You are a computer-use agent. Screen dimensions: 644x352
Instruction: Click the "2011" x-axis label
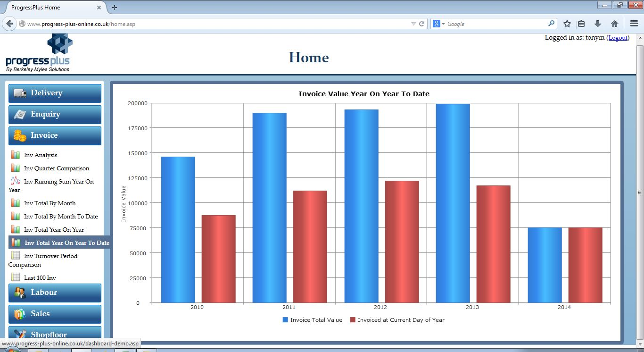[x=289, y=307]
